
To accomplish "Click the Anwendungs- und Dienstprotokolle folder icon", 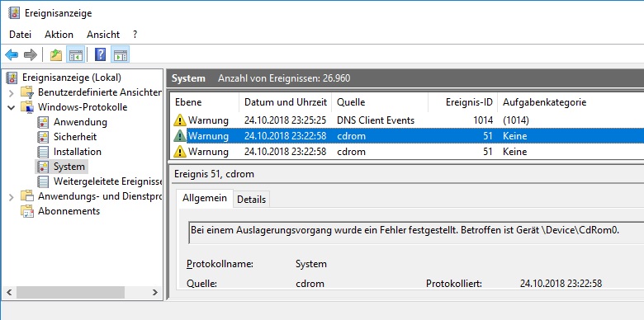I will tap(27, 196).
